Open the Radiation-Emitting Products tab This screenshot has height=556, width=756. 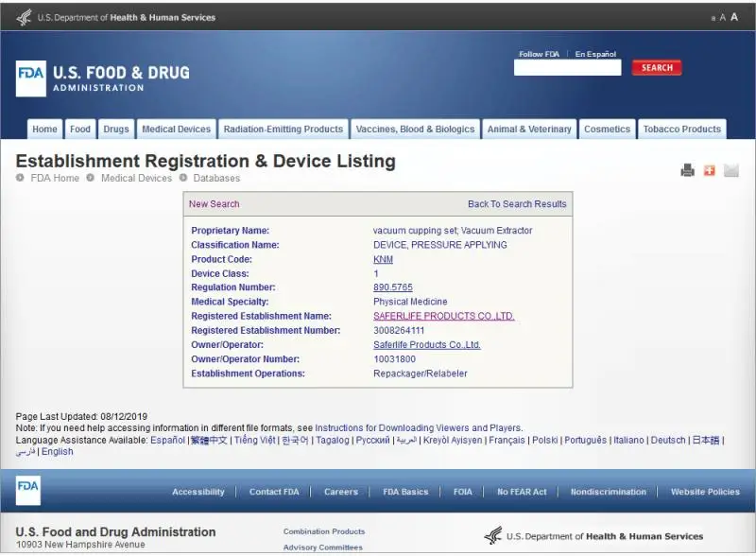click(x=283, y=130)
